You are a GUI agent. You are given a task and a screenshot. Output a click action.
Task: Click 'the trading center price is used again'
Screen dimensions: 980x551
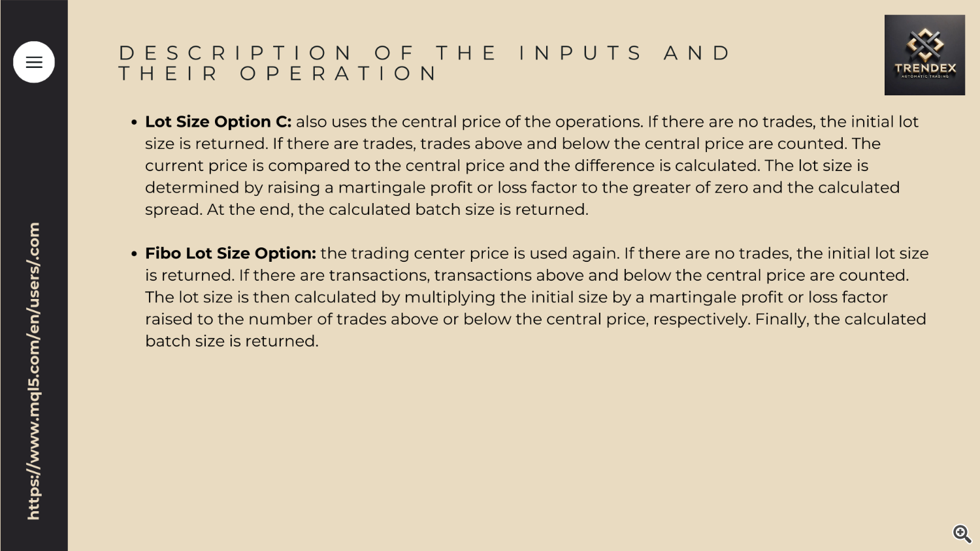(x=470, y=253)
